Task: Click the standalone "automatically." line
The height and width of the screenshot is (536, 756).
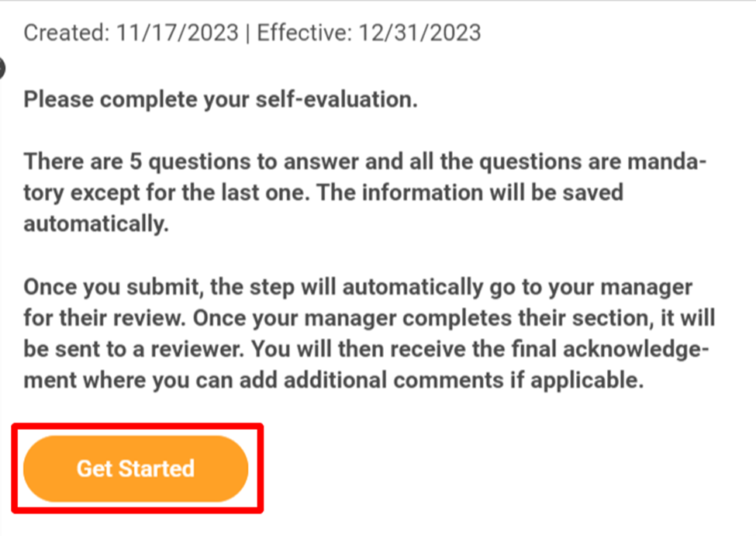Action: coord(96,224)
